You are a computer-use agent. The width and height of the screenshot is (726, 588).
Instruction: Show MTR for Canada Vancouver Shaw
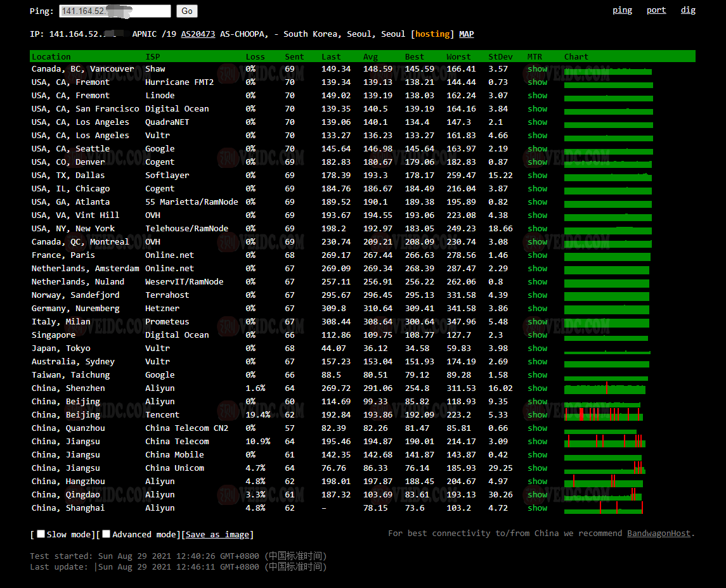(537, 69)
